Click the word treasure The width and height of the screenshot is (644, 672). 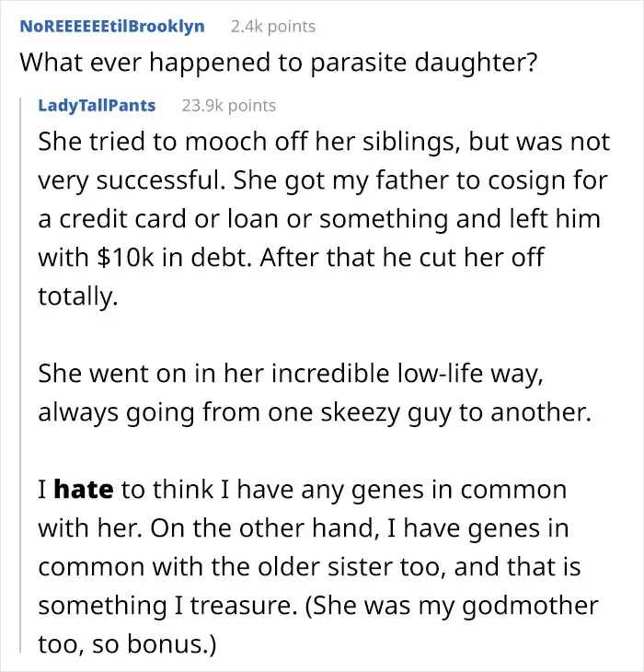(x=244, y=606)
